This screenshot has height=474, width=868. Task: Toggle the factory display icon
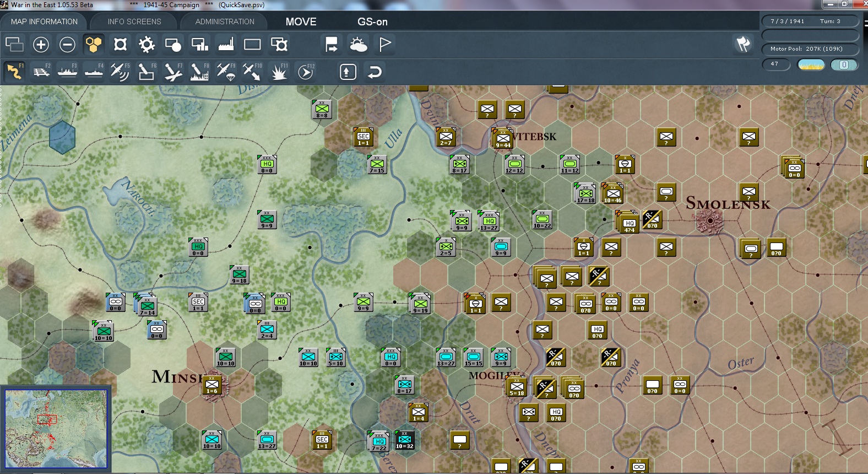point(226,44)
